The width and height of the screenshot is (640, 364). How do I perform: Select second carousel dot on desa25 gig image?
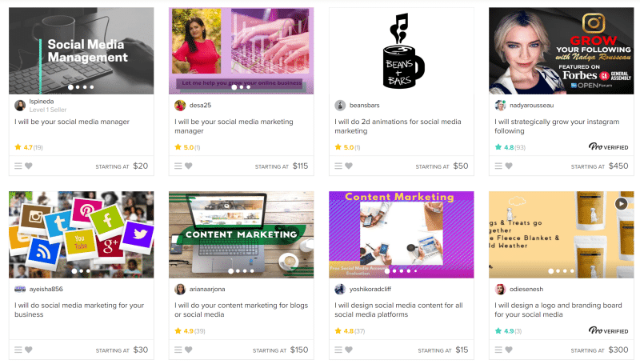click(242, 87)
